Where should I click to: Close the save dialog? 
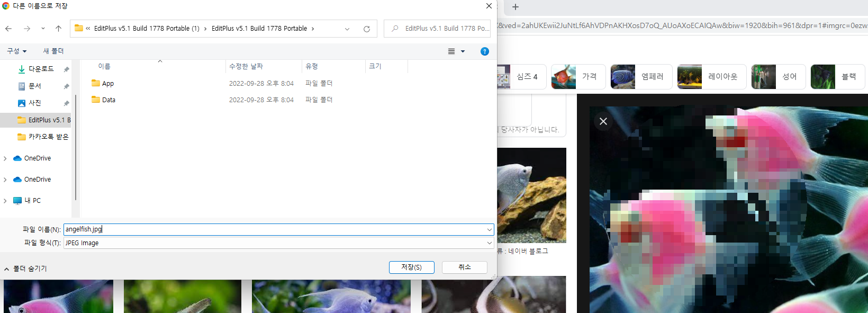point(489,6)
